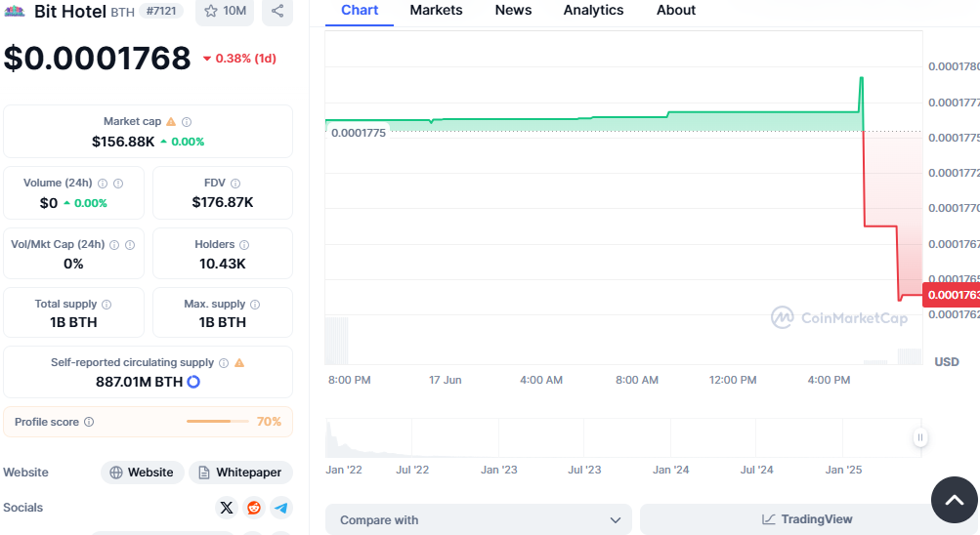Viewport: 980px width, 535px height.
Task: Click the USD currency label on chart
Action: [946, 362]
